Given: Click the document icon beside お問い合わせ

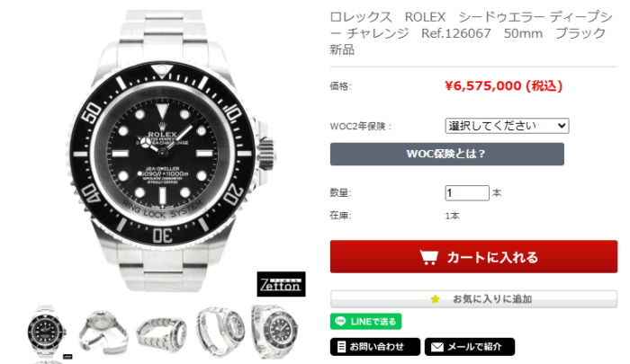Looking at the screenshot, I should tap(341, 347).
